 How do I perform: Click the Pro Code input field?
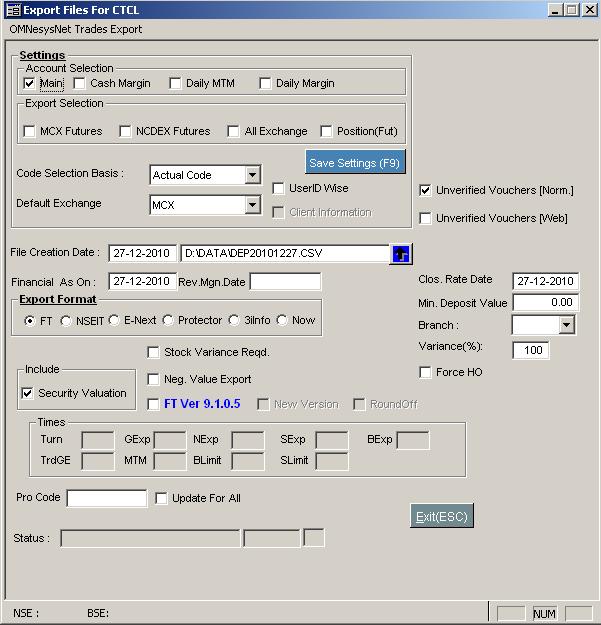[x=106, y=498]
